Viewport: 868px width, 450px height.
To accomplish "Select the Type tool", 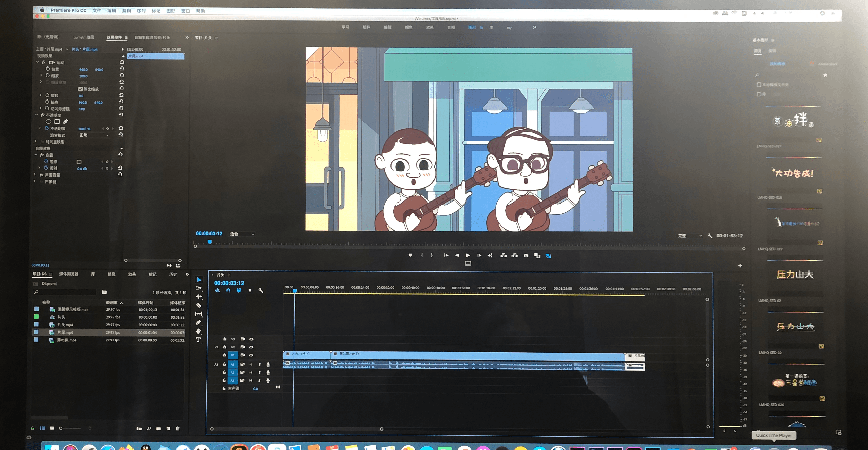I will [198, 340].
